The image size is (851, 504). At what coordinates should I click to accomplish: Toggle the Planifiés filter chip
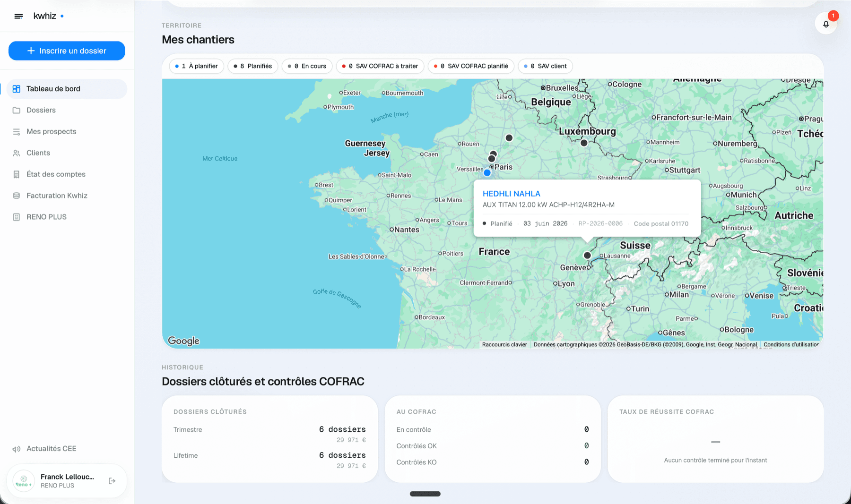253,66
